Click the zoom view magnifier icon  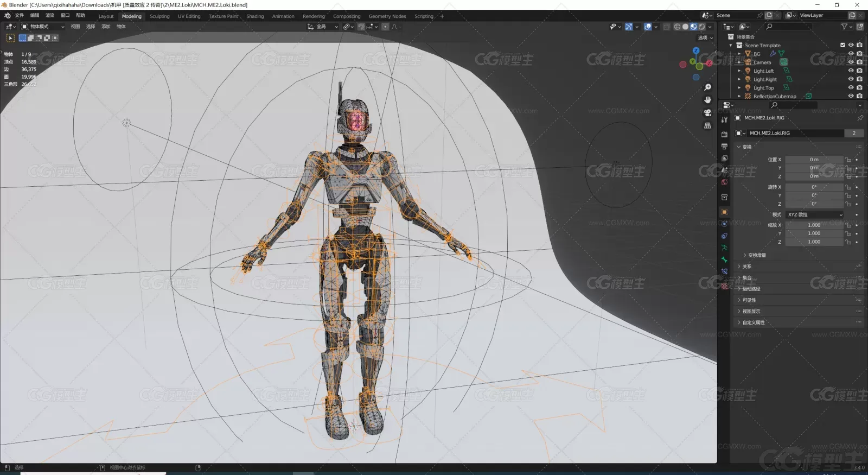pos(707,87)
